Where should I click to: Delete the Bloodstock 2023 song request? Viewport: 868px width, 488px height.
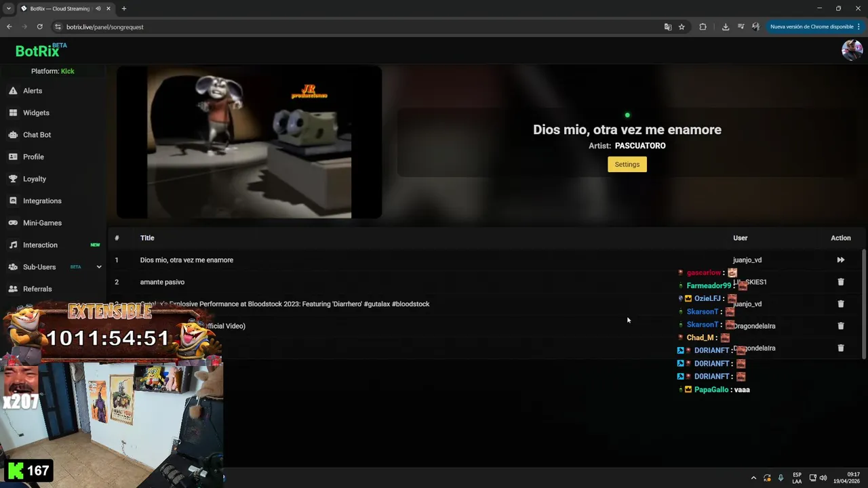click(841, 304)
